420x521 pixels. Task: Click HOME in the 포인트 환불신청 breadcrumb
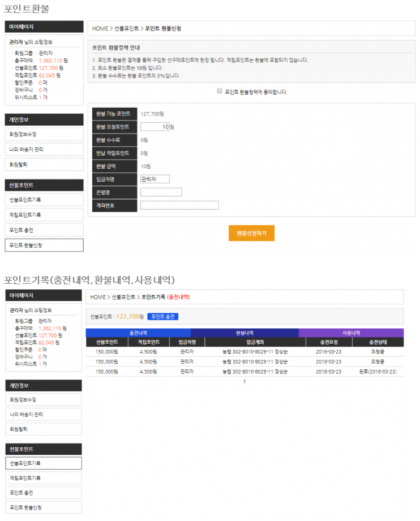100,28
